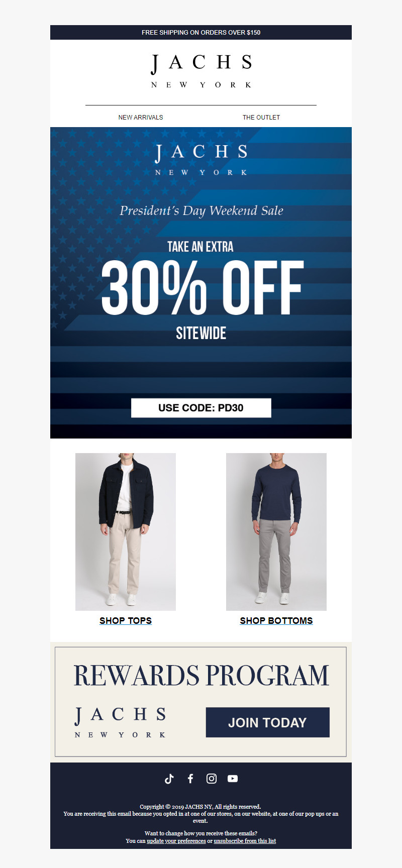This screenshot has height=868, width=402.
Task: Open The Outlet menu item
Action: 261,117
